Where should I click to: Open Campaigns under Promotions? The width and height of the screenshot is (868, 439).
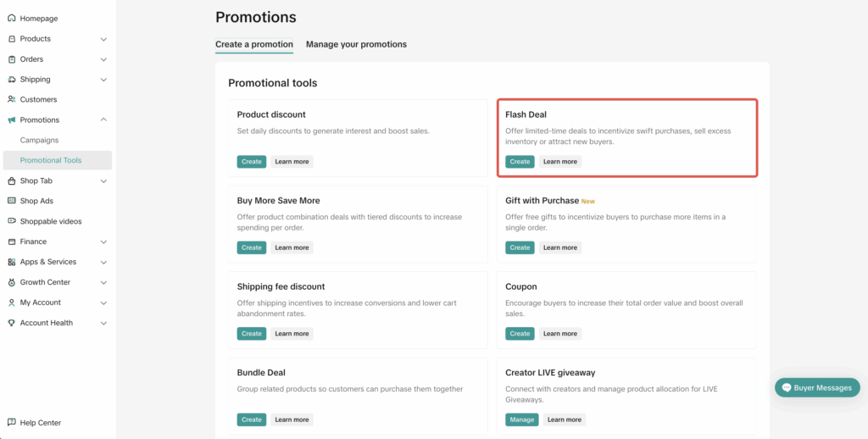[x=39, y=141]
